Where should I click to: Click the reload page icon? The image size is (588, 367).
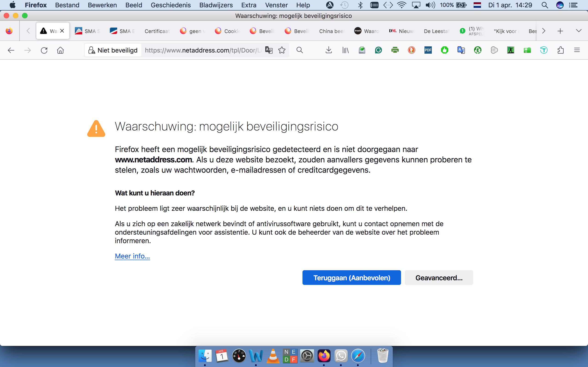tap(44, 50)
